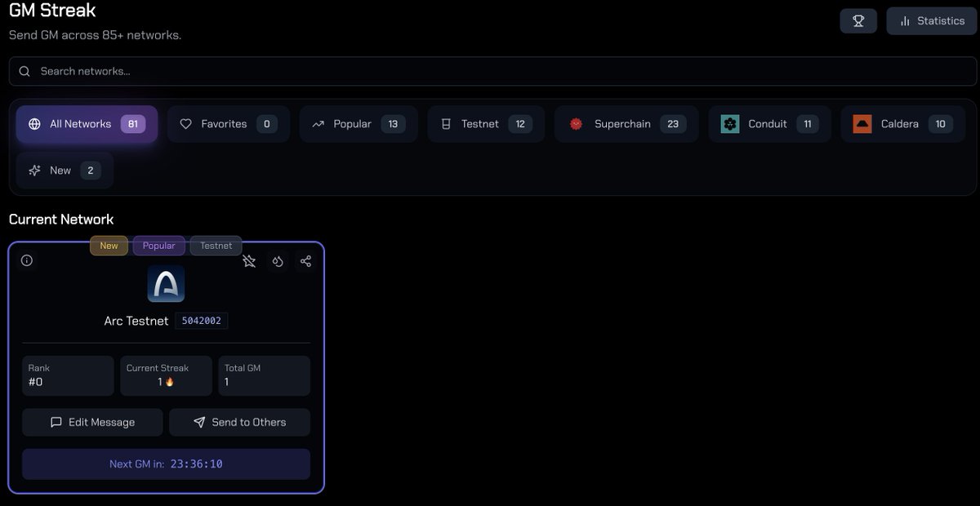
Task: Click the Current Streak stat box
Action: (x=166, y=375)
